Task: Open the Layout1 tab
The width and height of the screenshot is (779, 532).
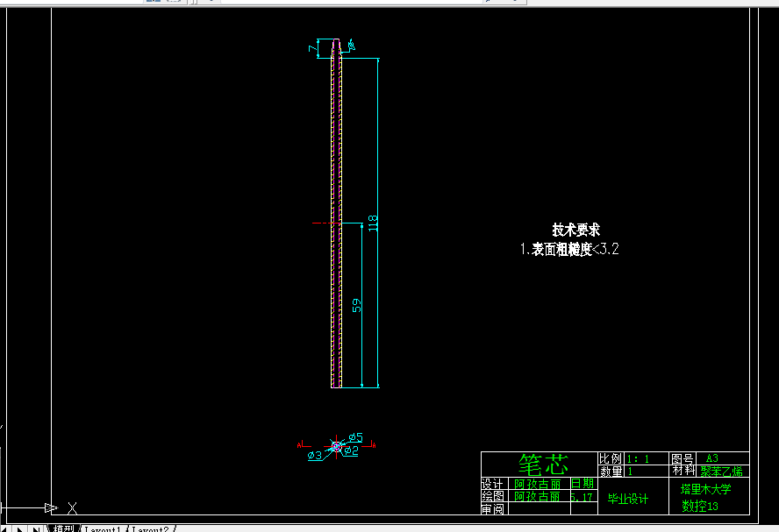Action: pos(103,528)
